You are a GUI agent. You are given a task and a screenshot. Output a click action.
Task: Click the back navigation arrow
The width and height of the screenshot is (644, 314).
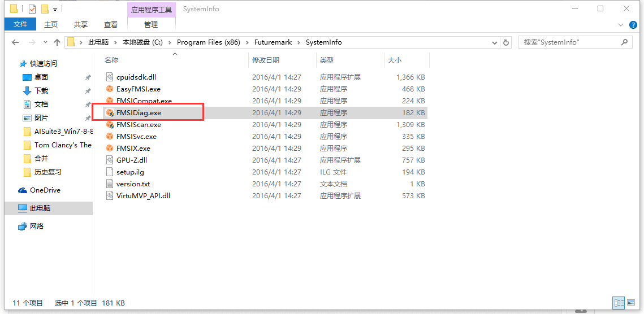[x=15, y=42]
